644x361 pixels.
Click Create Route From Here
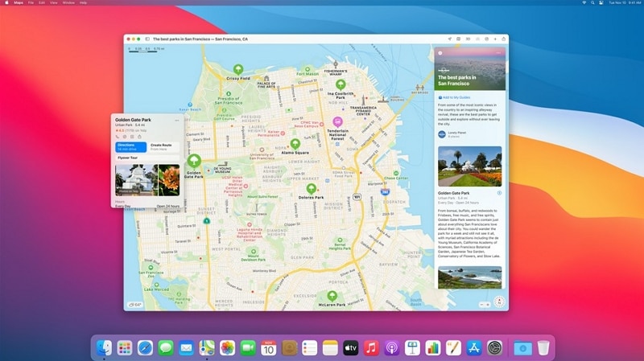(163, 147)
